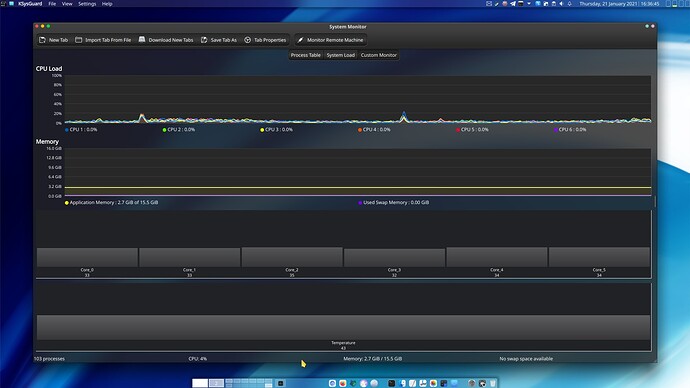Screen dimensions: 690x388
Task: Click "Application Memory : 2.7 GiB of 15.5 GiB"
Action: tap(114, 203)
